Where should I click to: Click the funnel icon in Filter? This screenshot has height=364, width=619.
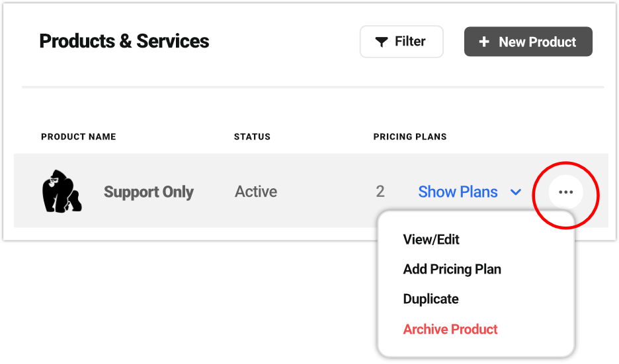[382, 42]
